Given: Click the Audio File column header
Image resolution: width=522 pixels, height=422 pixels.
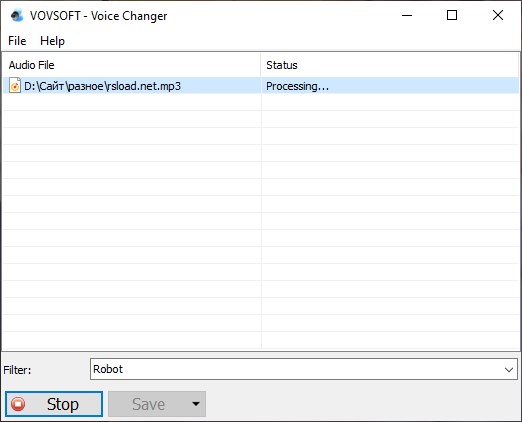Looking at the screenshot, I should [132, 65].
